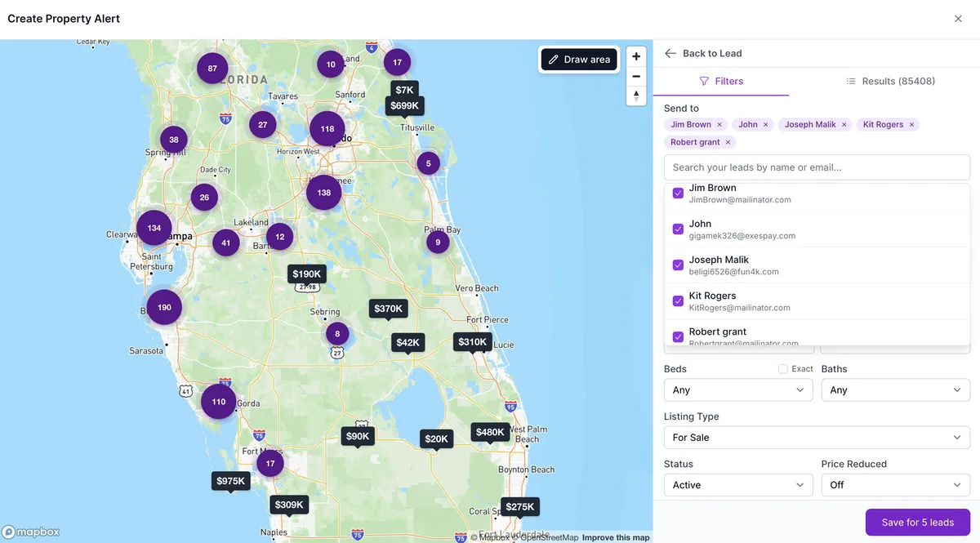The height and width of the screenshot is (543, 980).
Task: Save the alert for 5 leads
Action: [x=918, y=523]
